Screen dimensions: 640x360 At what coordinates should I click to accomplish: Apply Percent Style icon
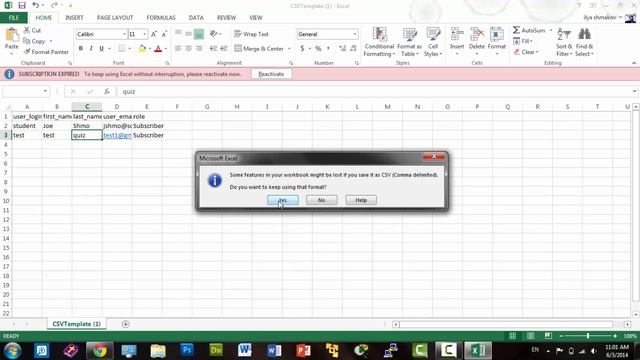coord(318,49)
